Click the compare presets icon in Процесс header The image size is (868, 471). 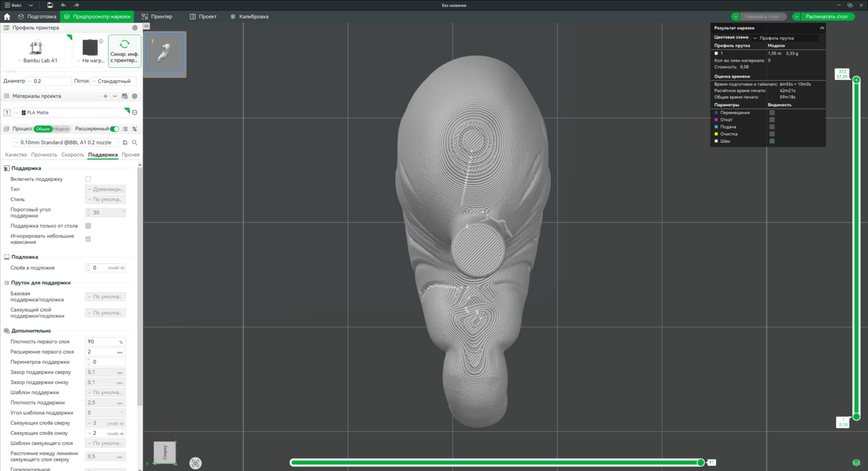click(x=134, y=129)
